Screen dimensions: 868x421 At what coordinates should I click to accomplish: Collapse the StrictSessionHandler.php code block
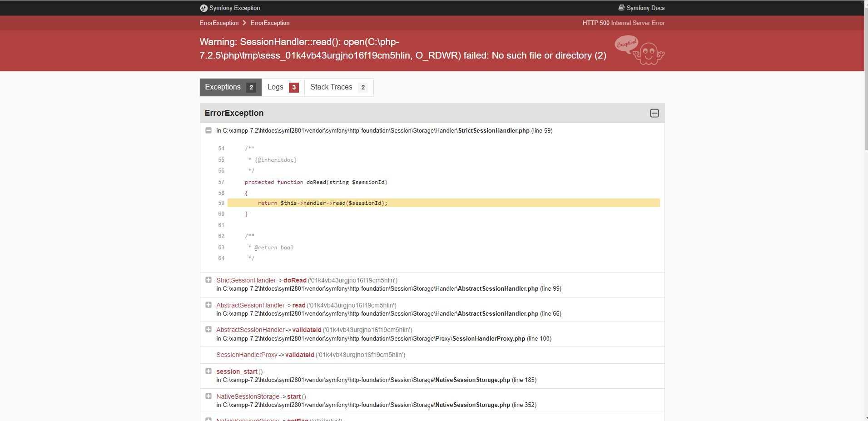(208, 130)
